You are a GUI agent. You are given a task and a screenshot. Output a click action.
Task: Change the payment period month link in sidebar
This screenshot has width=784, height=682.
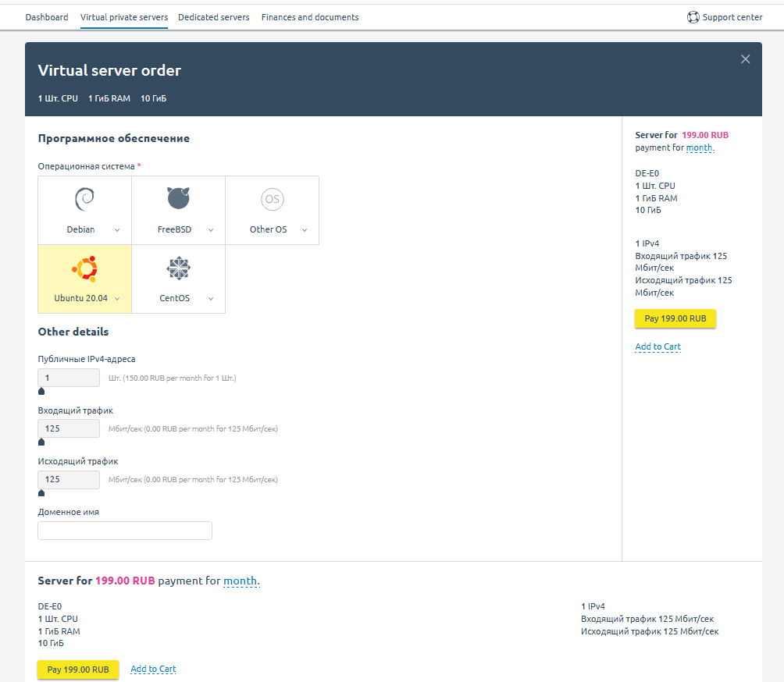[700, 147]
